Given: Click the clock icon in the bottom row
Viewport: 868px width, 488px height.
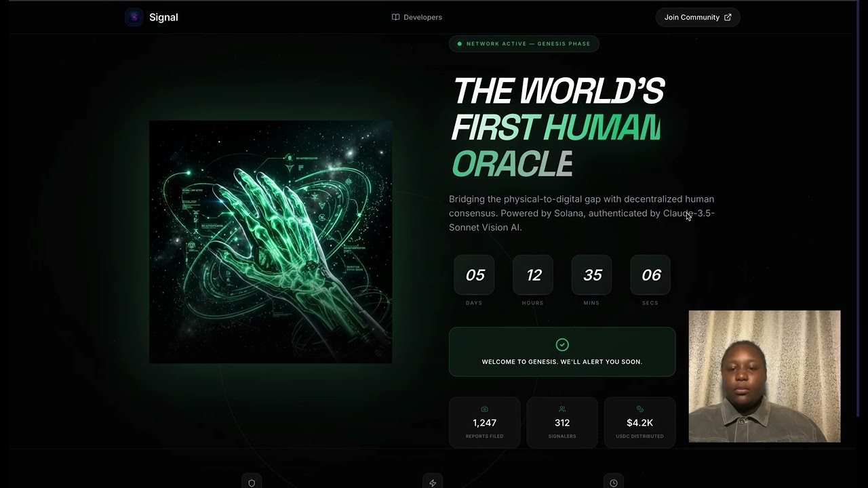Looking at the screenshot, I should (x=614, y=483).
